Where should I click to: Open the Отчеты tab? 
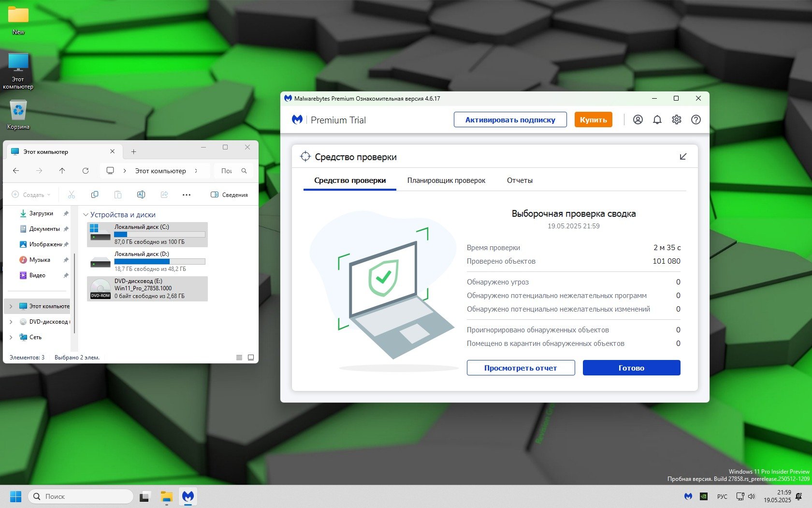tap(520, 180)
